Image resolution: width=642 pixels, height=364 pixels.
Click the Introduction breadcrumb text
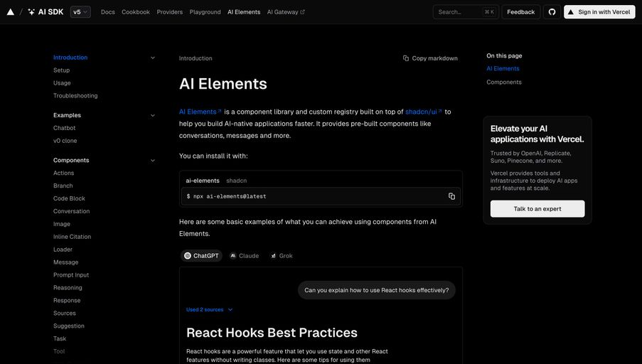196,58
